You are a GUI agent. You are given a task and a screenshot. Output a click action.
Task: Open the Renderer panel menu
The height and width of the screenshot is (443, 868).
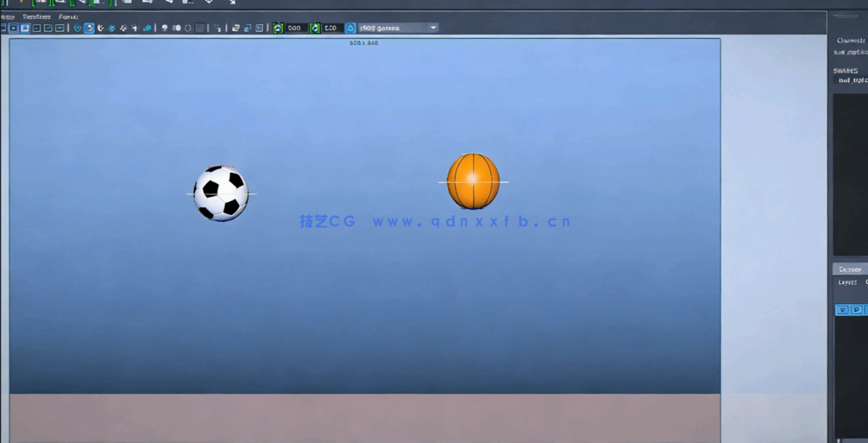point(37,16)
